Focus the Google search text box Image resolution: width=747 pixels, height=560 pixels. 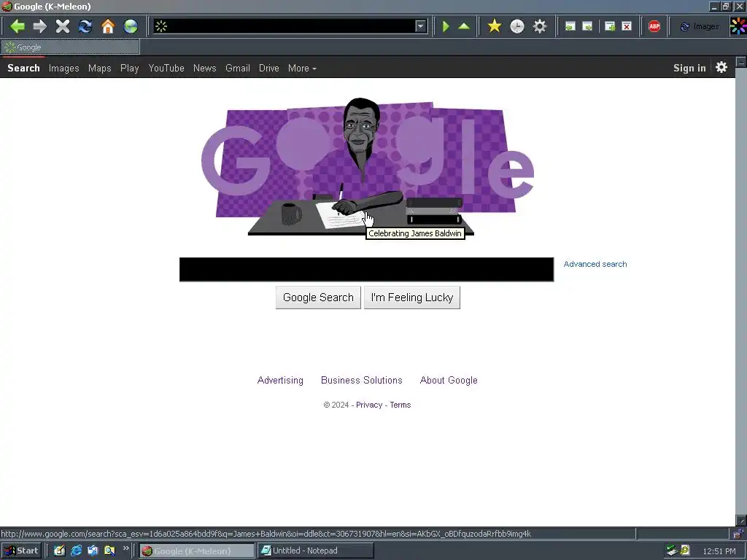[x=366, y=270]
